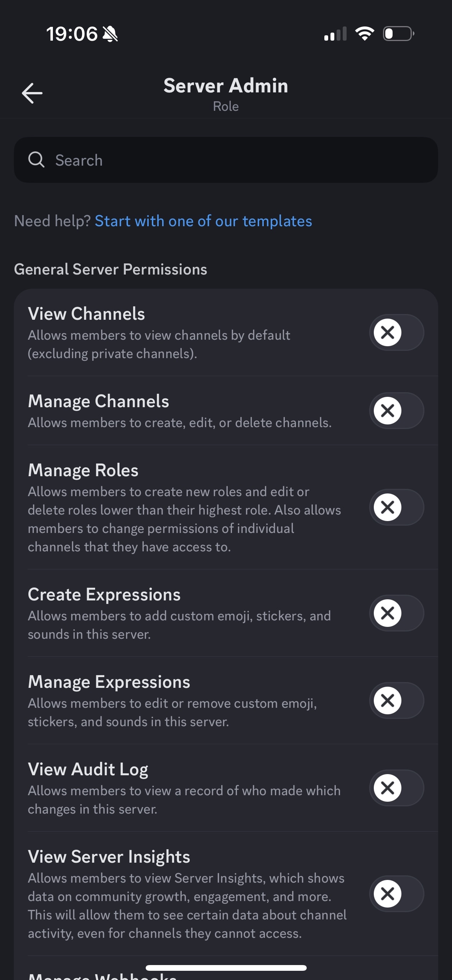The height and width of the screenshot is (980, 452).
Task: Select the View Audit Log permission row
Action: click(x=184, y=788)
